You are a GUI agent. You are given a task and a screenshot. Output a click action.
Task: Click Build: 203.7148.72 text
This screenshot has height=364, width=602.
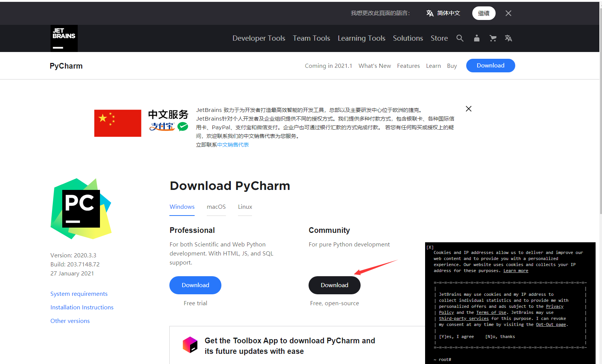(75, 264)
